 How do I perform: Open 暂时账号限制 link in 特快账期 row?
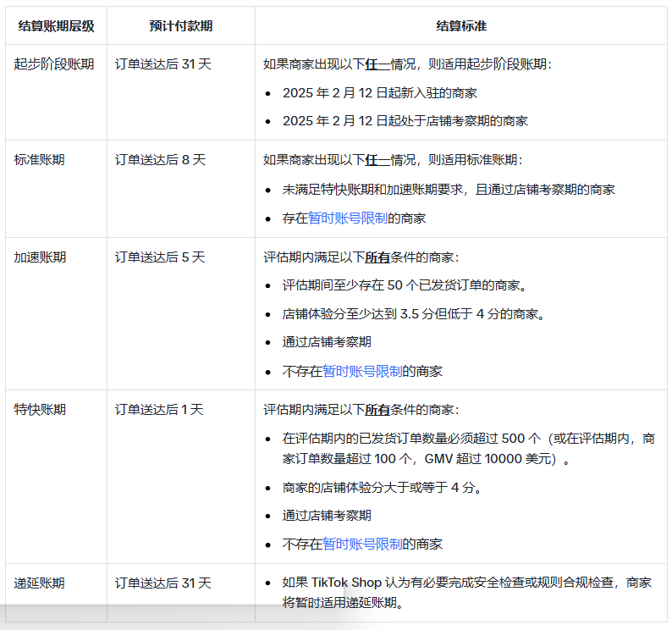(x=362, y=544)
